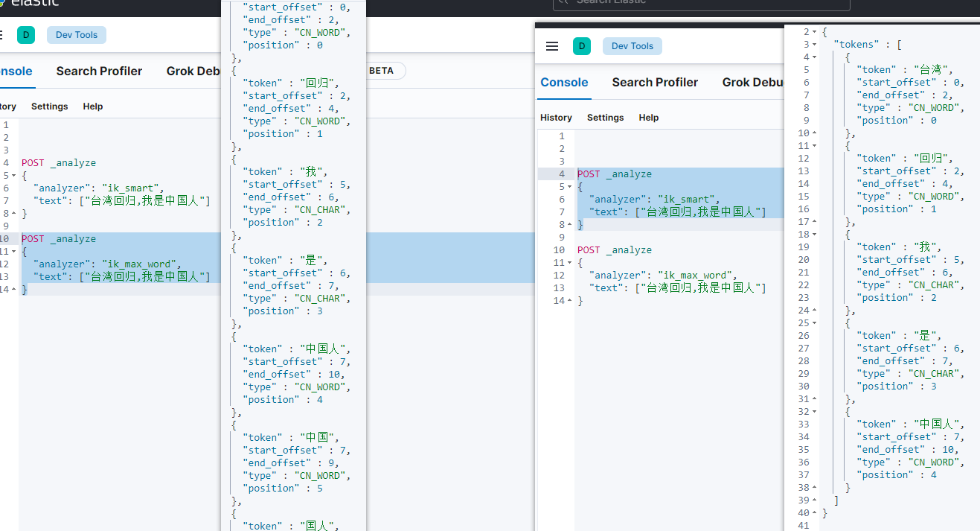Click the Dev Tools breadcrumb in the left window
Viewport: 980px width, 531px height.
(77, 35)
